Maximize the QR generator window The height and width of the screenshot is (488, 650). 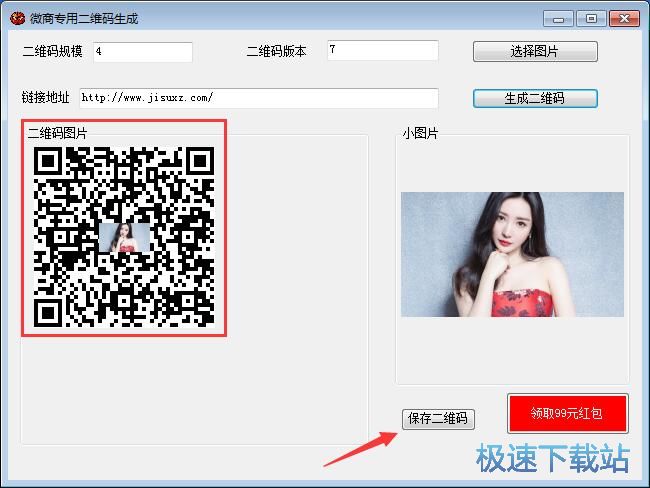(x=592, y=18)
